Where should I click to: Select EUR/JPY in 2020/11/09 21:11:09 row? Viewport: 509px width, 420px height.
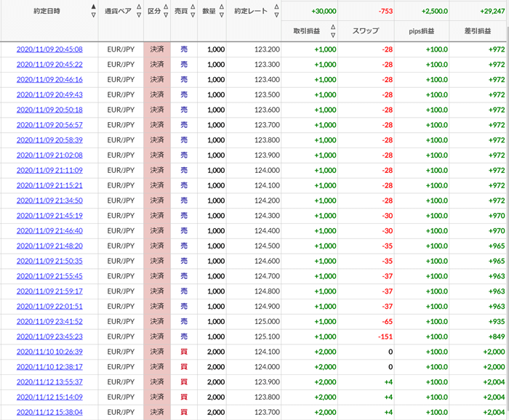pos(121,170)
